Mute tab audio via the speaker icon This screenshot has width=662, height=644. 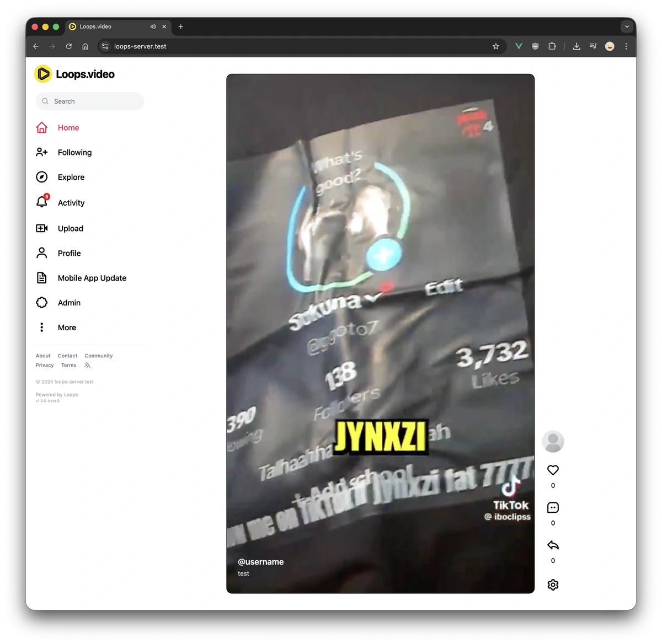153,26
